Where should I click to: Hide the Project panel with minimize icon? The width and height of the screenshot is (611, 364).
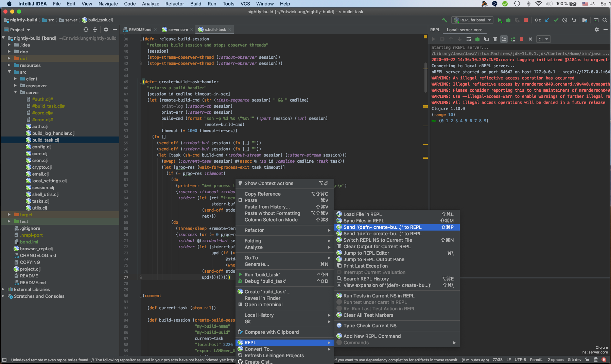(x=115, y=30)
